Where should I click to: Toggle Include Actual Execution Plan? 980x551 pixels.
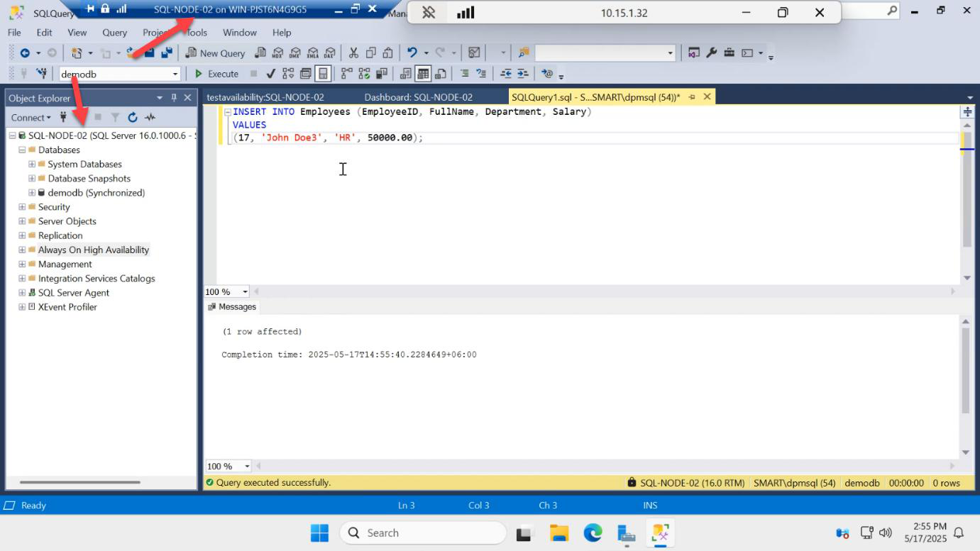[x=346, y=74]
